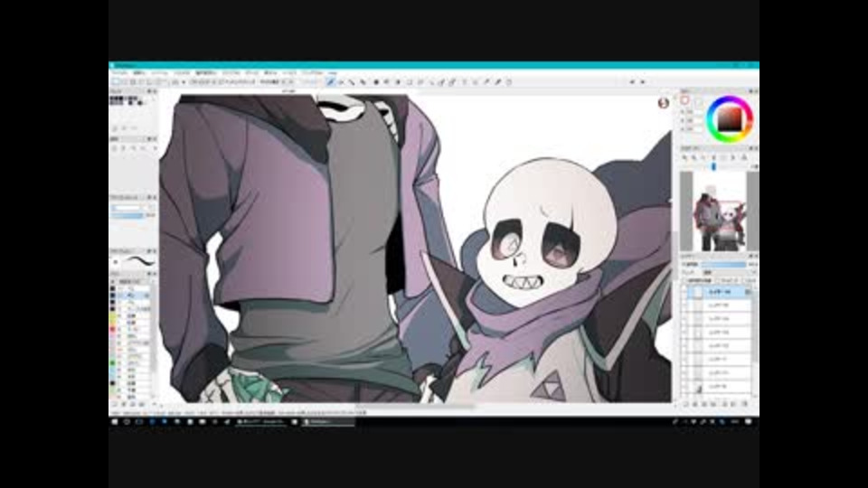Select the Text tool
This screenshot has height=488, width=868.
465,82
